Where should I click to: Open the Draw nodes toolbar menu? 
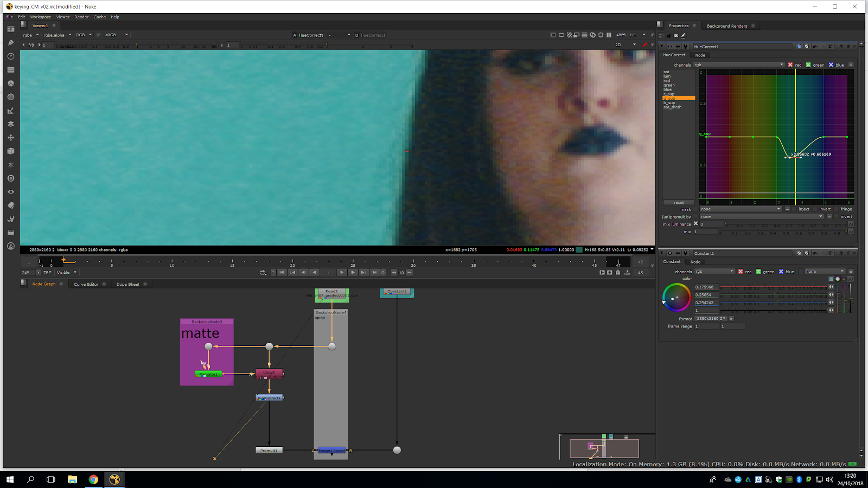coord(11,43)
